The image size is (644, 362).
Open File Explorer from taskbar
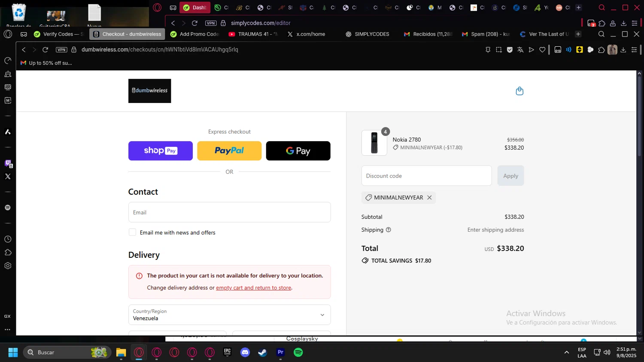121,353
